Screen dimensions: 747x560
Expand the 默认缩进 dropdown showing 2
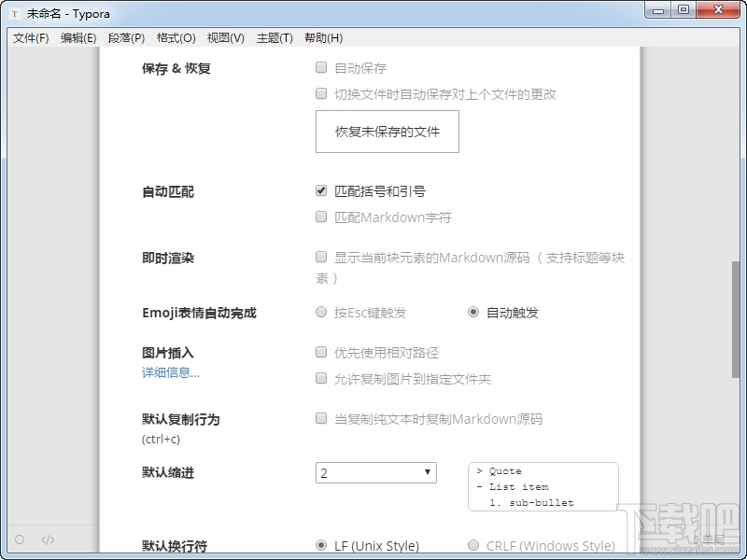point(376,473)
